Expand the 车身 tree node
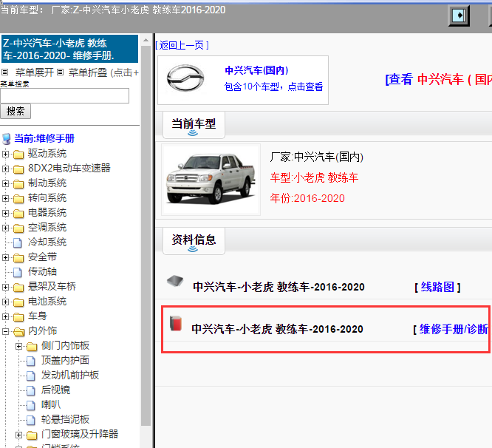 click(x=5, y=316)
